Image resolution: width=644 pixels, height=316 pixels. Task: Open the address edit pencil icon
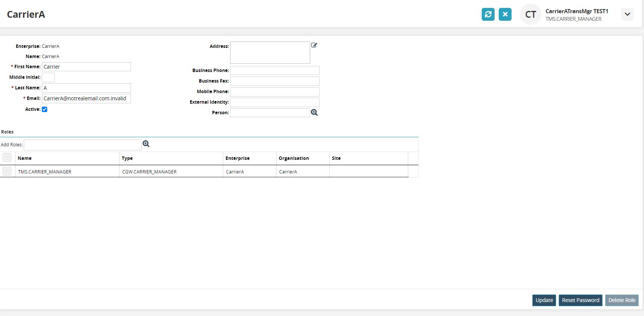tap(314, 45)
